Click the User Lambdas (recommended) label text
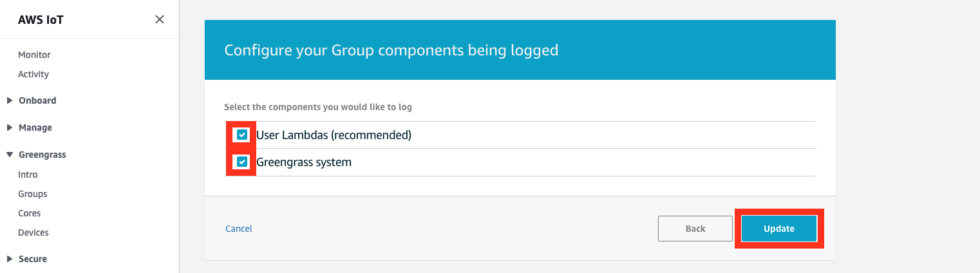This screenshot has height=273, width=980. (x=334, y=135)
